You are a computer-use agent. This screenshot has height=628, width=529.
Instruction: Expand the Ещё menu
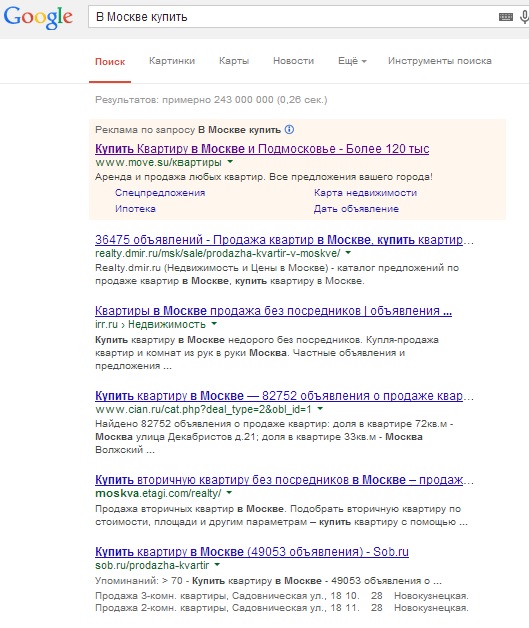click(352, 61)
